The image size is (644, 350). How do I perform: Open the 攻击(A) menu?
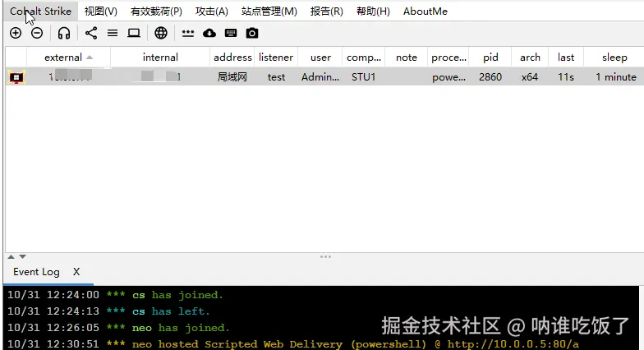tap(212, 12)
